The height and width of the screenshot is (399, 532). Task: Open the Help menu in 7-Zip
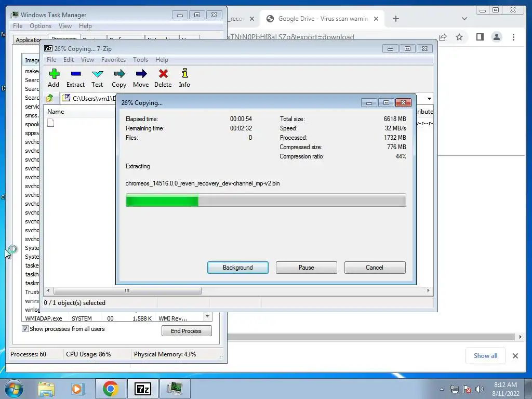click(162, 60)
